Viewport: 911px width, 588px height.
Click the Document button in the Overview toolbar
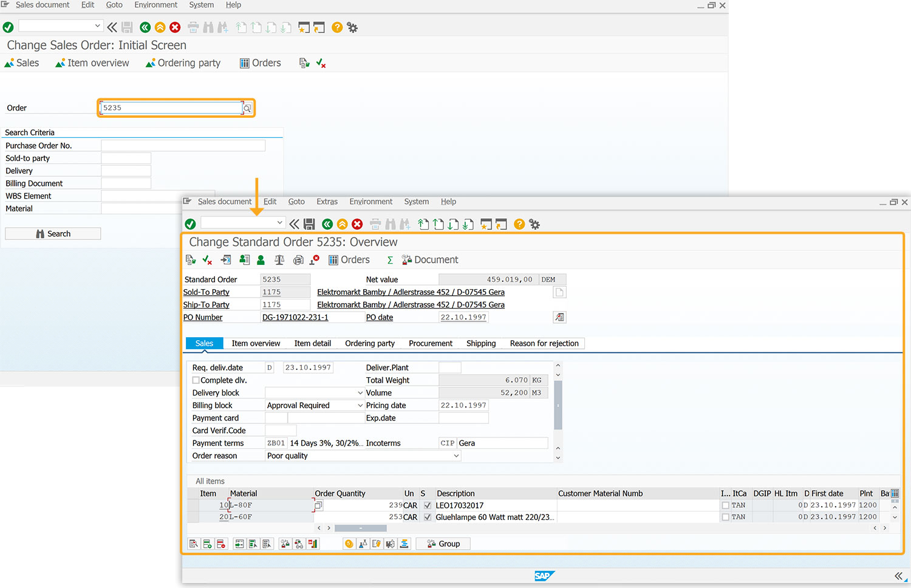[430, 260]
